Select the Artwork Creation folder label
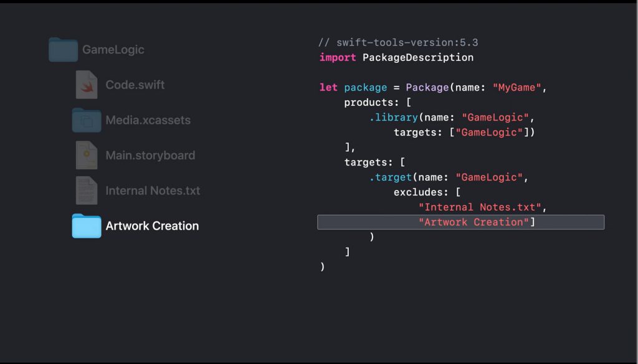Screen dimensions: 638x364 152,226
